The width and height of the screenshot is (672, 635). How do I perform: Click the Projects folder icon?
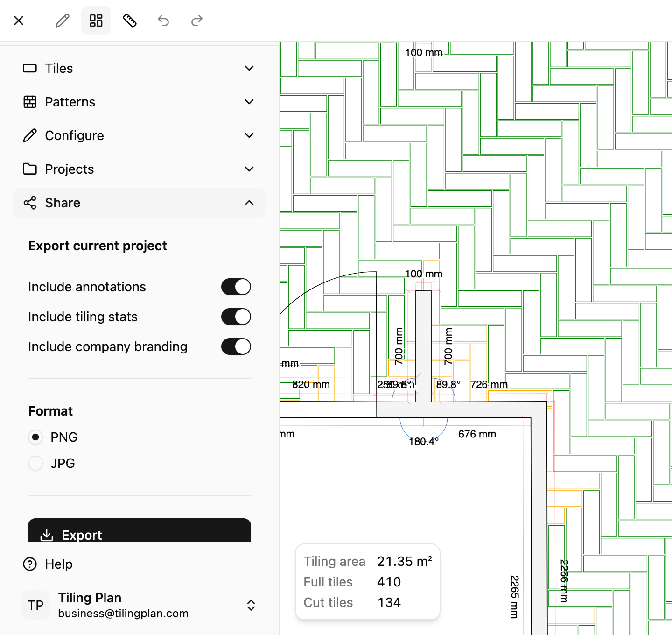coord(30,169)
